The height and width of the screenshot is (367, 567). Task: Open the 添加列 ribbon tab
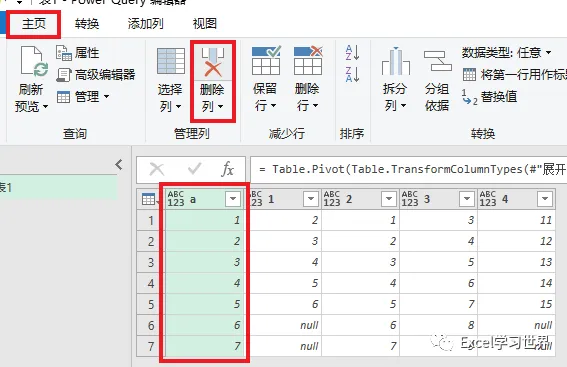click(145, 24)
